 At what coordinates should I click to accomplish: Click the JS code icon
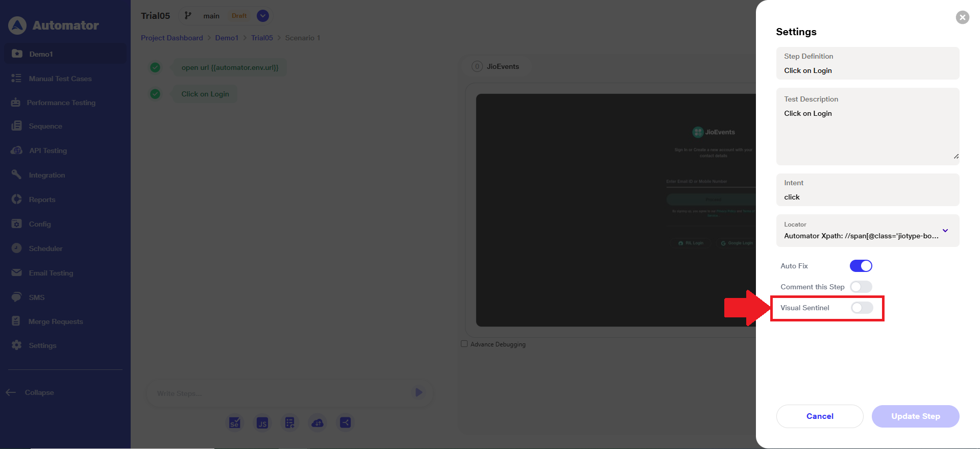pos(262,422)
